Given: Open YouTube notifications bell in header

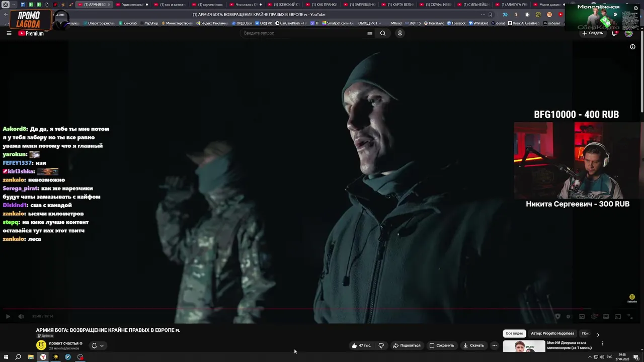Looking at the screenshot, I should pos(614,33).
